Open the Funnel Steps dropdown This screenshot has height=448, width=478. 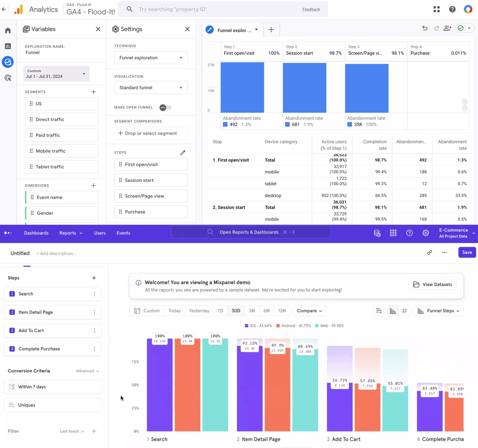pos(438,311)
